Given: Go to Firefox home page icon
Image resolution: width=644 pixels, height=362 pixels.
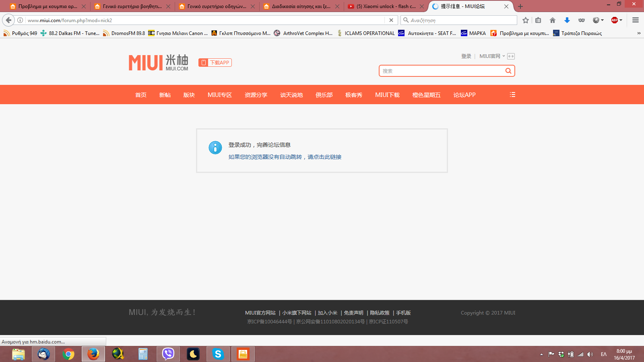Looking at the screenshot, I should coord(552,20).
